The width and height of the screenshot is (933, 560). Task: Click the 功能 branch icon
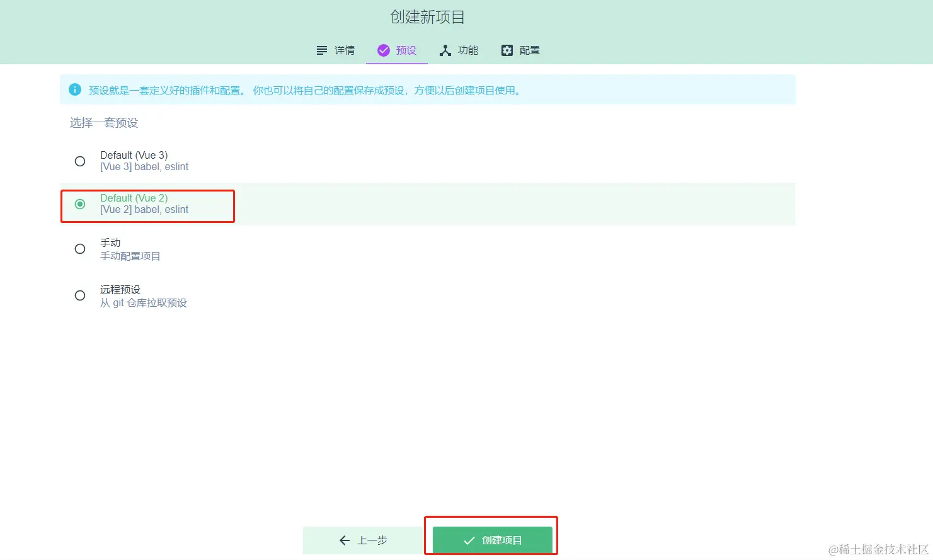tap(445, 50)
